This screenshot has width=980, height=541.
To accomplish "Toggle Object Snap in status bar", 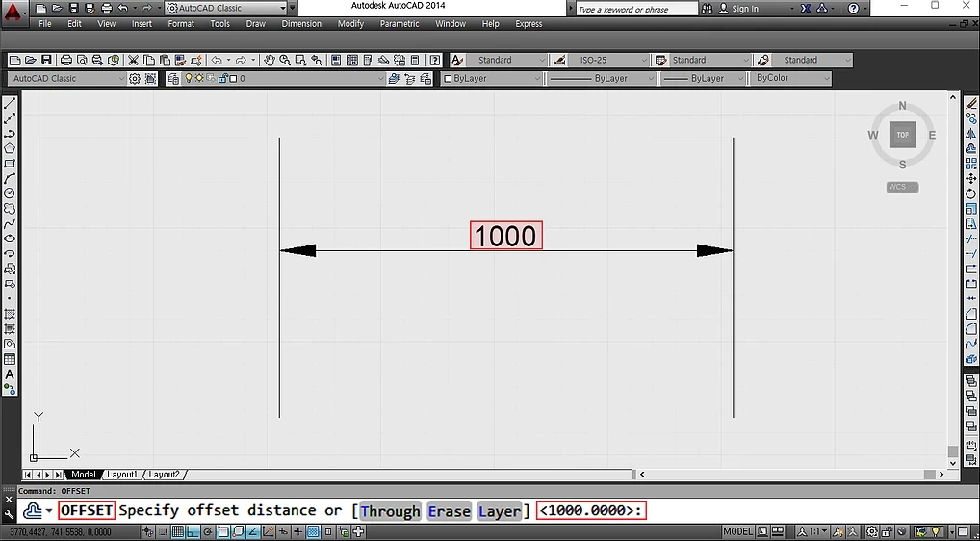I will pos(222,532).
